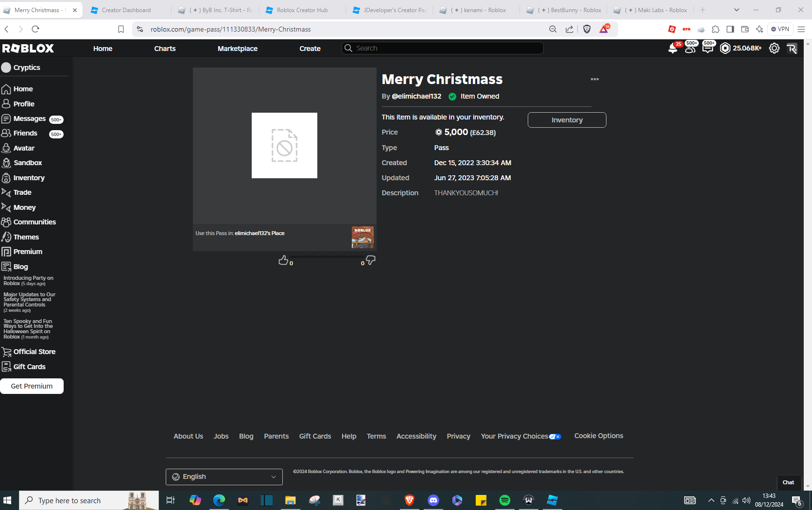Show hidden system tray icons
Viewport: 812px width, 510px height.
711,500
